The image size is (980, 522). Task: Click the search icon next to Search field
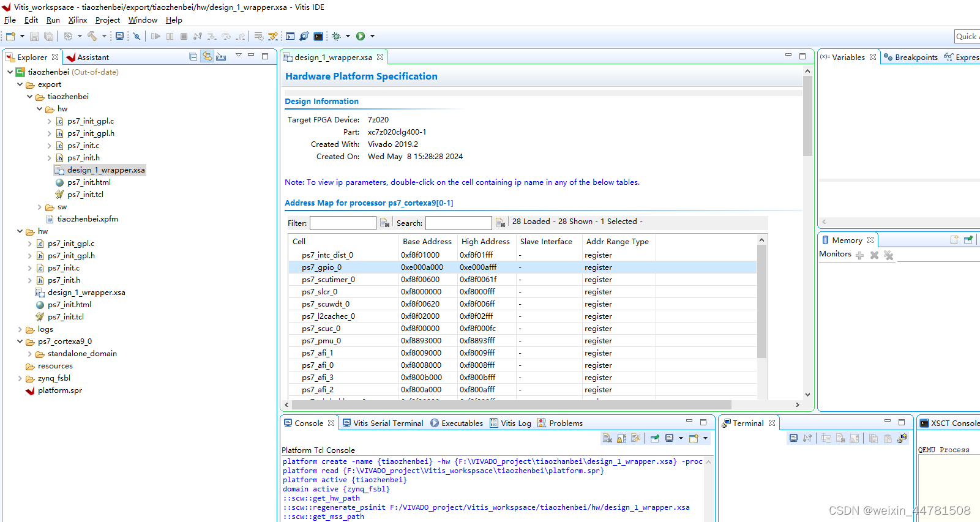tap(500, 223)
